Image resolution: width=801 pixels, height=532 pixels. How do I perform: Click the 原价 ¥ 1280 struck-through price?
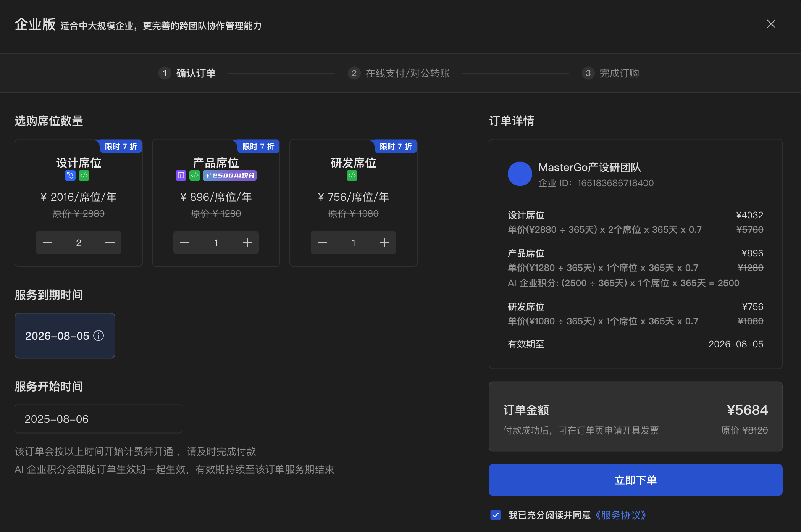pos(216,213)
